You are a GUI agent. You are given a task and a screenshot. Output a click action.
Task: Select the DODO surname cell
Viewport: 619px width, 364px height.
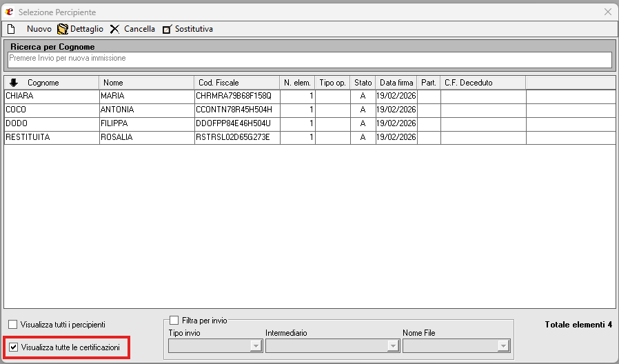[x=52, y=123]
